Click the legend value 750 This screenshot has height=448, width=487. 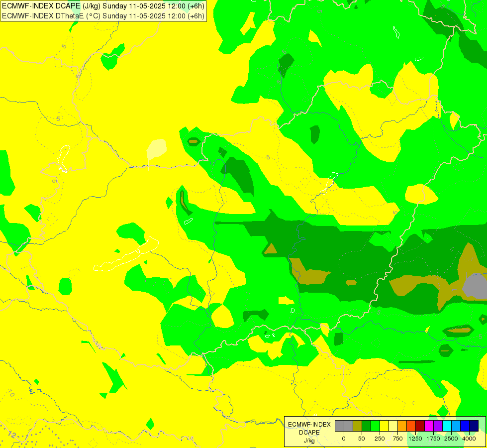[397, 439]
